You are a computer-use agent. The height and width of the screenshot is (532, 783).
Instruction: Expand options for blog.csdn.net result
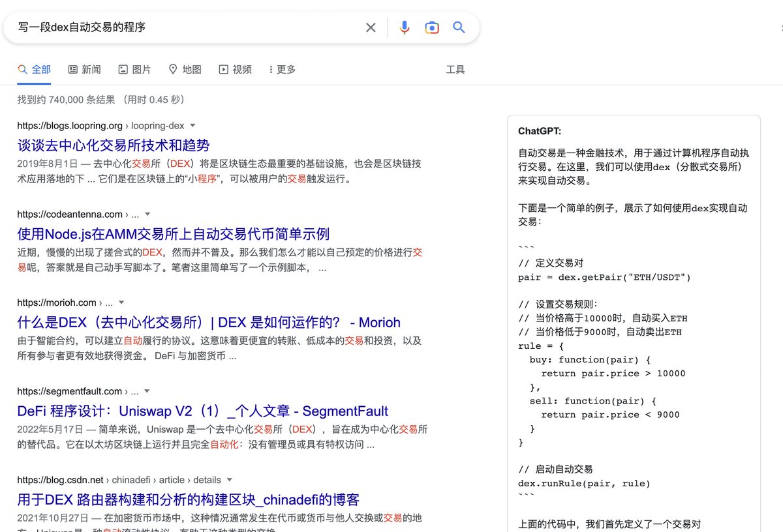coord(230,480)
